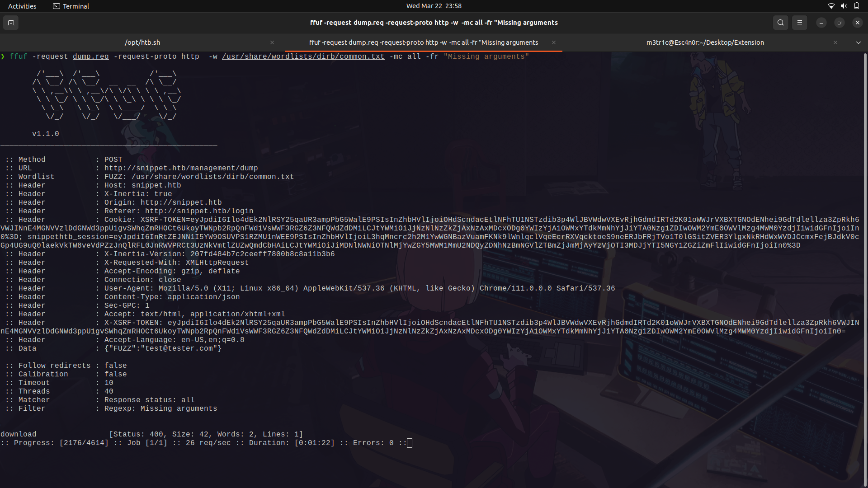
Task: Switch to the m3tr1c@Esc4n0r Extension tab
Action: tap(704, 42)
